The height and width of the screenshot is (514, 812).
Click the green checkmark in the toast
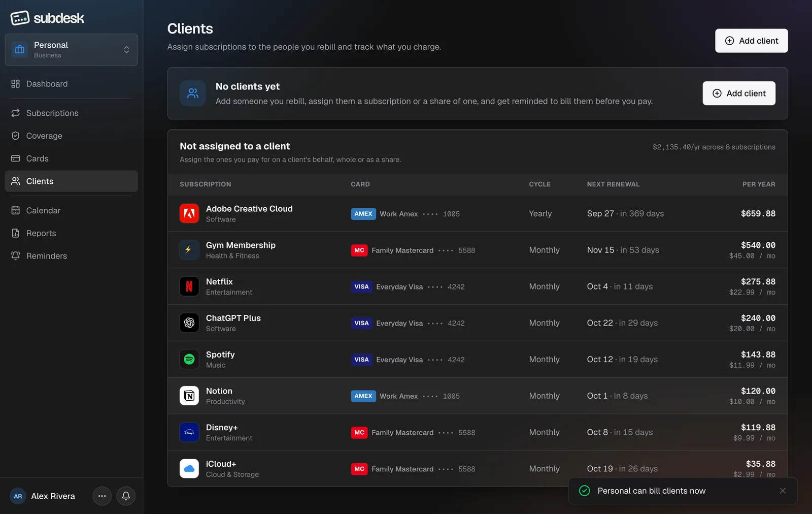[x=585, y=491]
